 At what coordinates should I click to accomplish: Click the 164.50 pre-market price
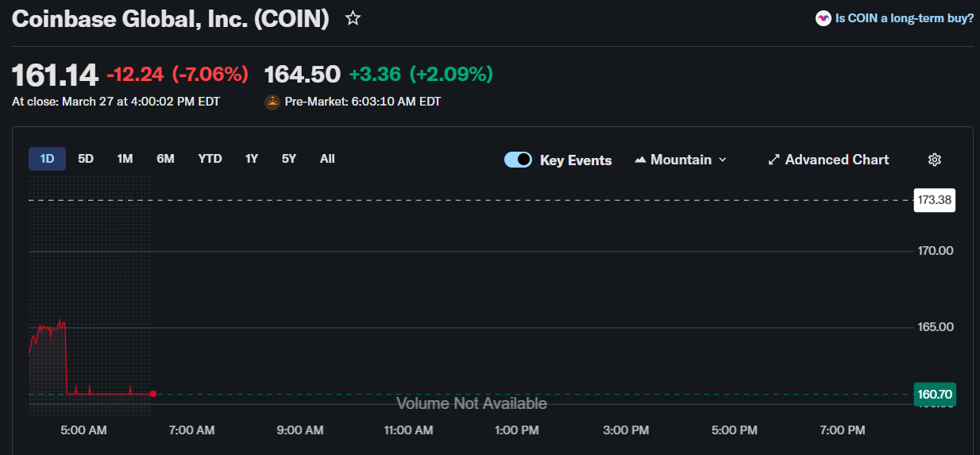[303, 75]
